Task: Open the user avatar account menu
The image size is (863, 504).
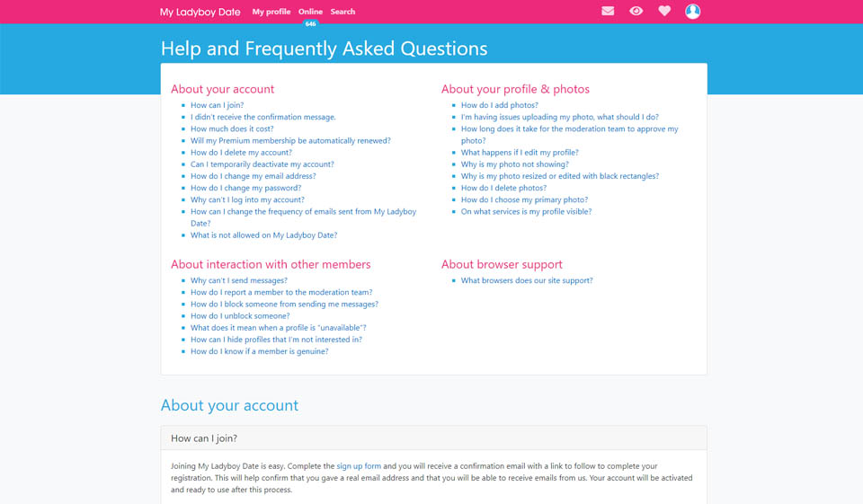Action: [x=692, y=12]
